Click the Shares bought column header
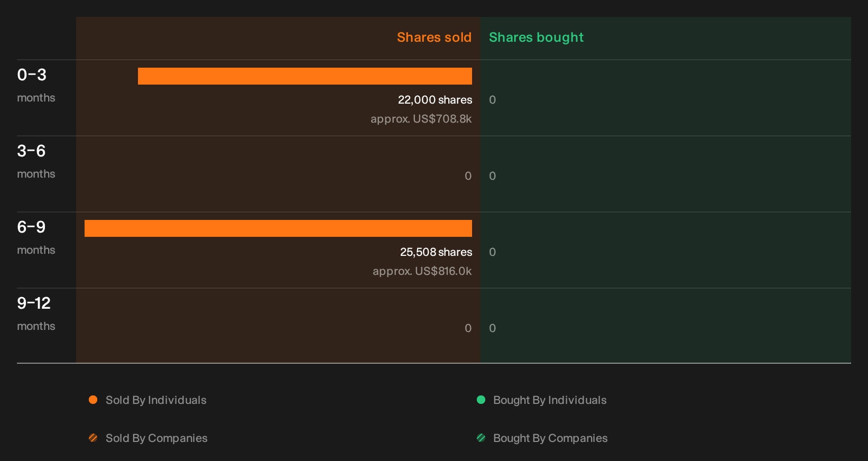868x461 pixels. coord(536,38)
